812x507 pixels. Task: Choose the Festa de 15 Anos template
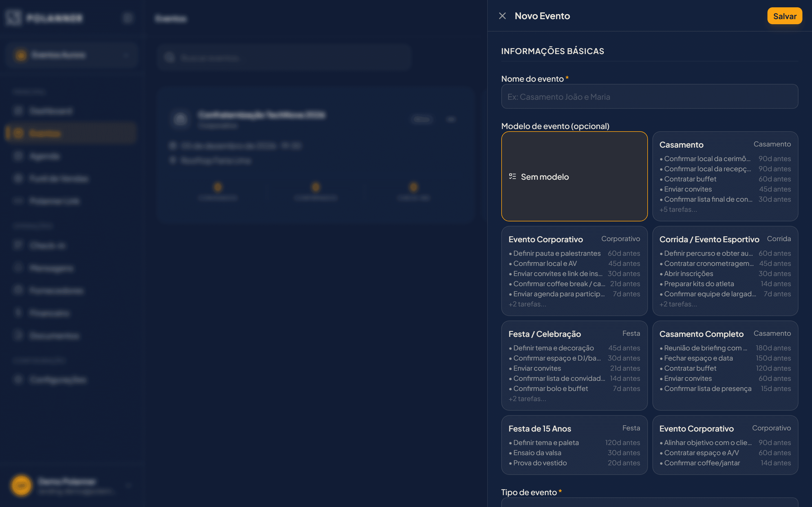(x=574, y=445)
